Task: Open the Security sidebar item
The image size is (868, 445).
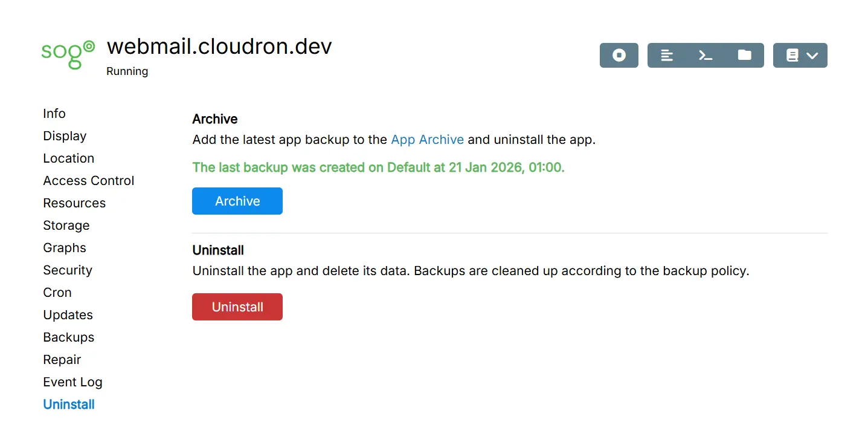Action: 67,270
